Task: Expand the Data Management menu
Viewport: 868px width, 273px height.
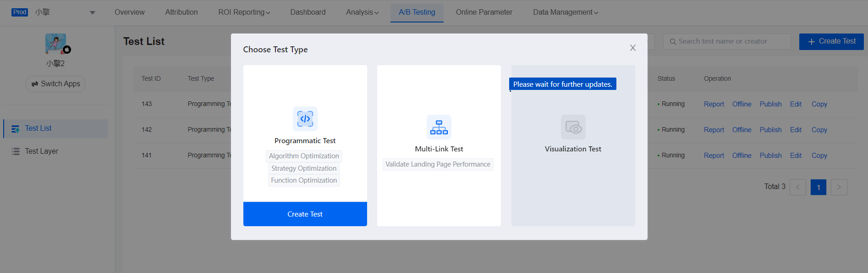Action: tap(566, 12)
